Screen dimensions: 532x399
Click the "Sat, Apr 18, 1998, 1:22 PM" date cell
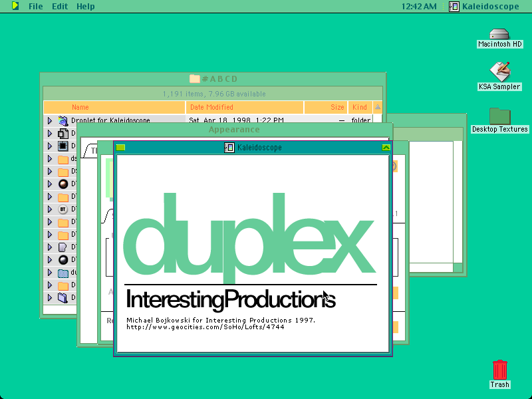tap(236, 120)
